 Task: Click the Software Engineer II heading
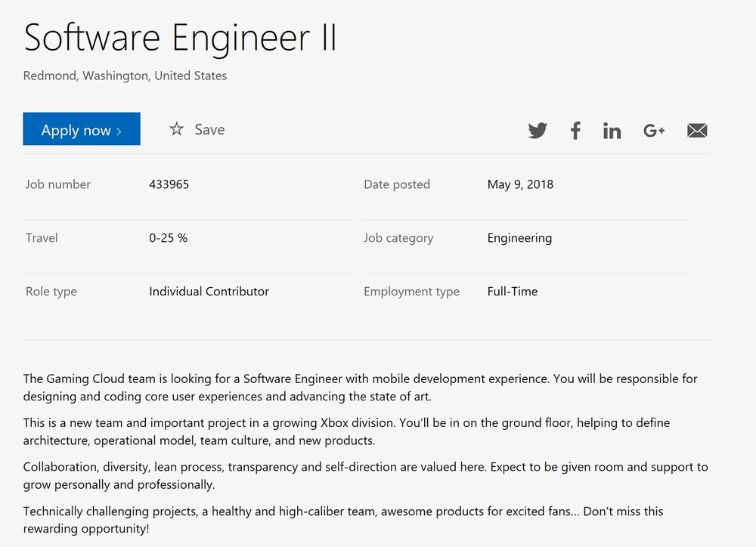pos(180,38)
